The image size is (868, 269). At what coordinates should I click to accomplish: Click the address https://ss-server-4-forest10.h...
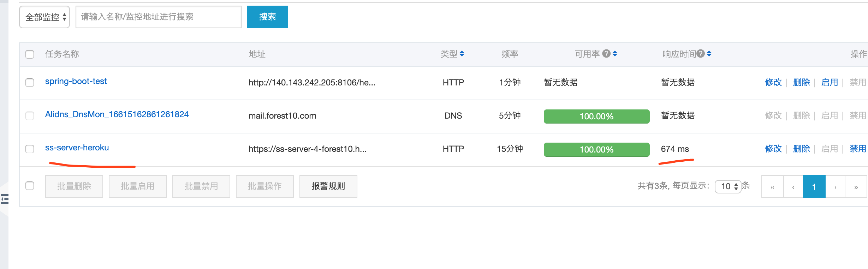point(308,149)
